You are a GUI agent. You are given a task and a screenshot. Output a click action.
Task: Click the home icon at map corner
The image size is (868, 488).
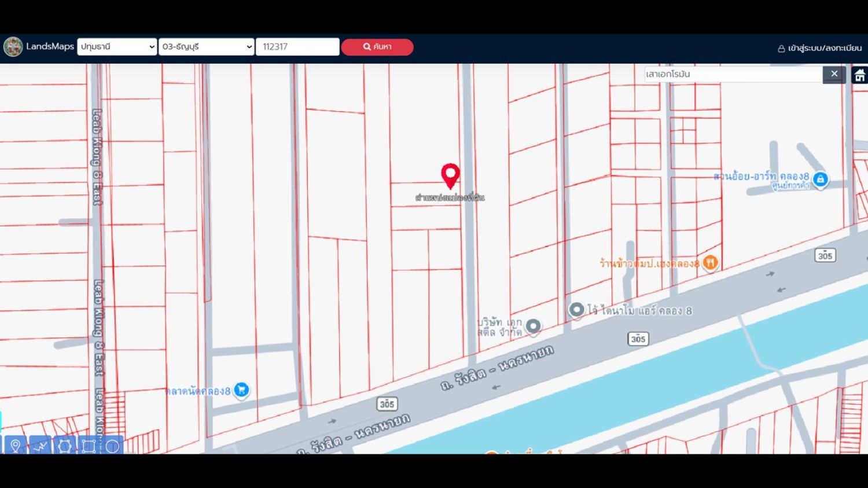pyautogui.click(x=860, y=75)
